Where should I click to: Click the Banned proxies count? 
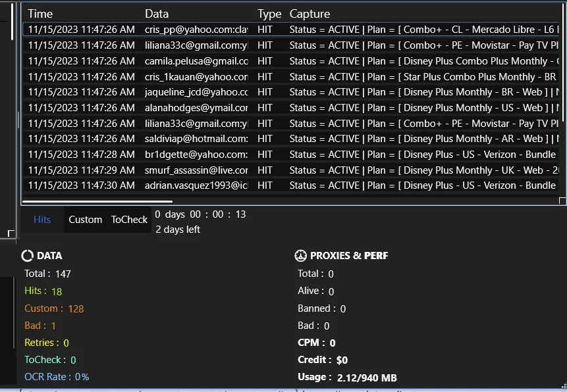(x=343, y=308)
